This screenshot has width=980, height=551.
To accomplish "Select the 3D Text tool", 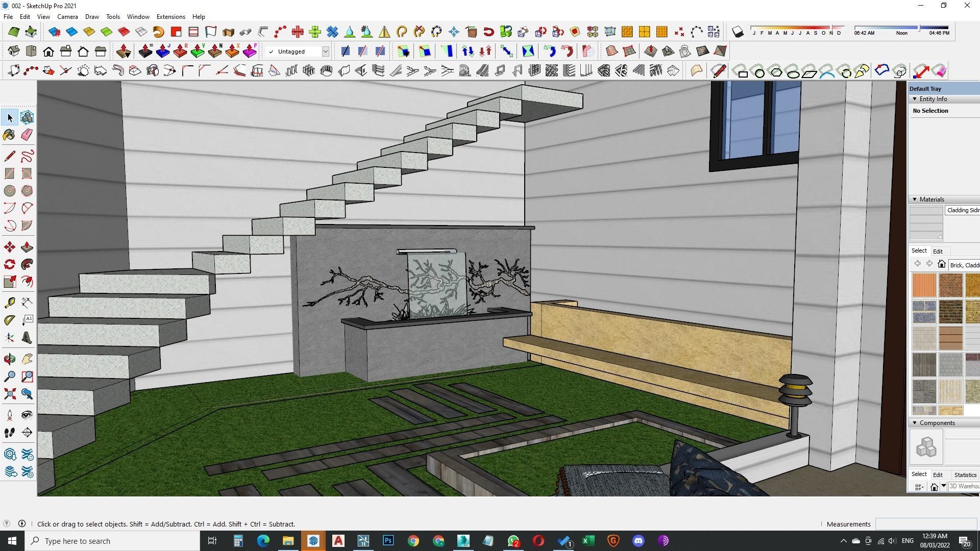I will pyautogui.click(x=27, y=338).
